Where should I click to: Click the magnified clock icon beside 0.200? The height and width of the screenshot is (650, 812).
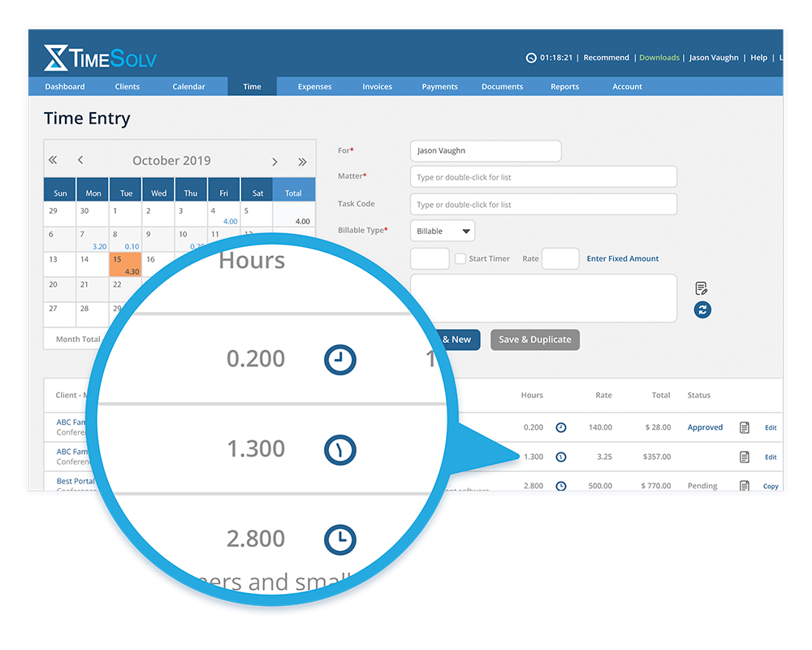[x=339, y=360]
